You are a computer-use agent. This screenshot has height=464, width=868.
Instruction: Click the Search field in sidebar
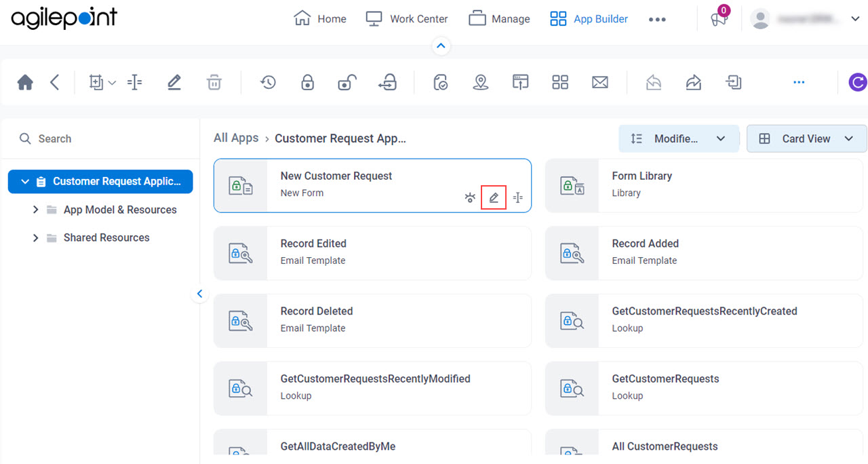[x=100, y=138]
